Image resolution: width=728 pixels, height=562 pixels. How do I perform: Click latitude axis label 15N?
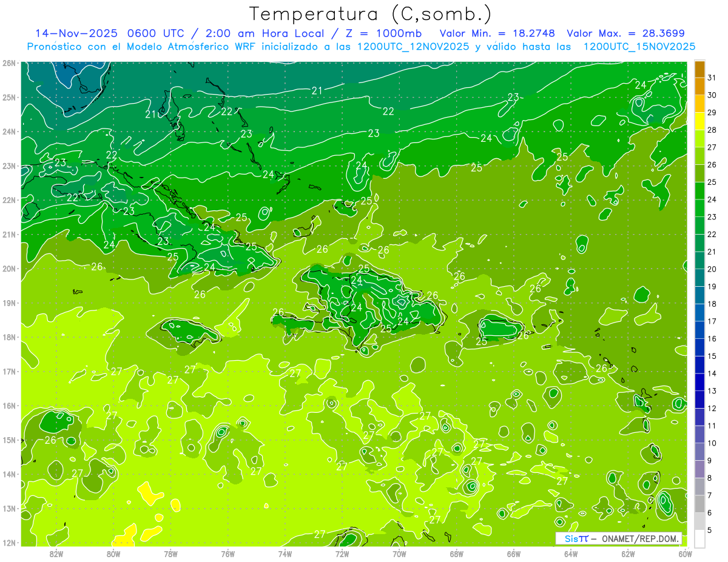click(x=9, y=440)
